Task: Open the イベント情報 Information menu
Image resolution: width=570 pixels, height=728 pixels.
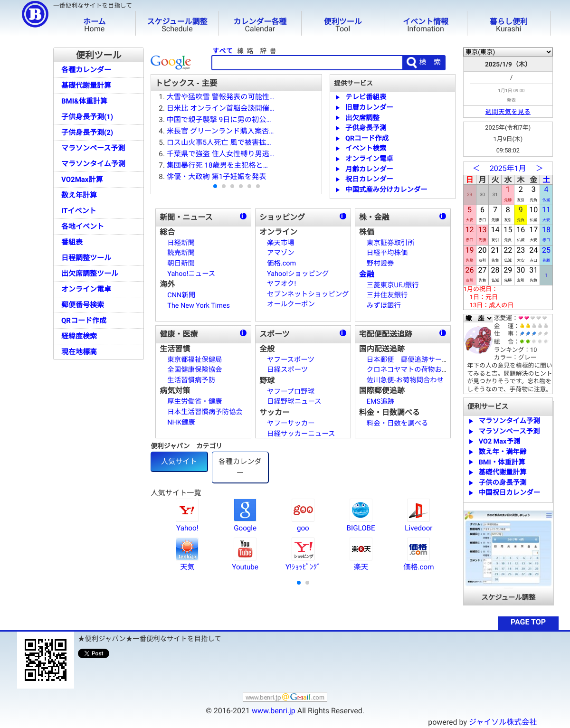Action: (426, 25)
